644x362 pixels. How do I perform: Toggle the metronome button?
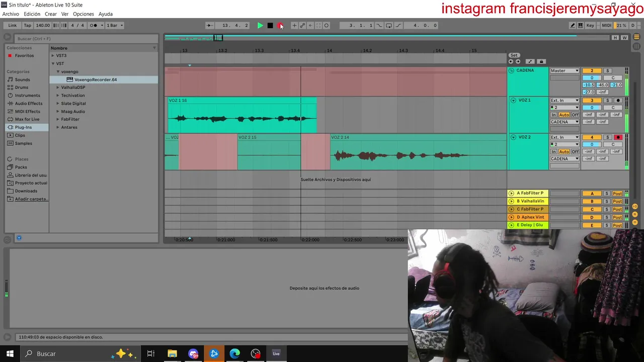pos(94,25)
